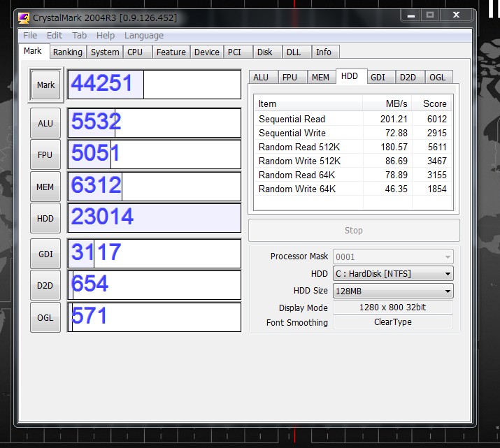Viewport: 500px width, 448px height.
Task: Open the Language menu
Action: [x=144, y=36]
